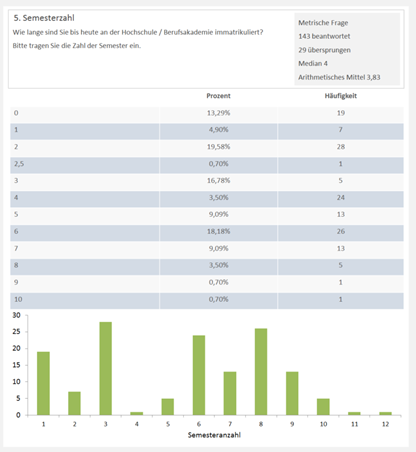Screen dimensions: 416x452
Task: Click the green bar above label 8
Action: click(261, 372)
